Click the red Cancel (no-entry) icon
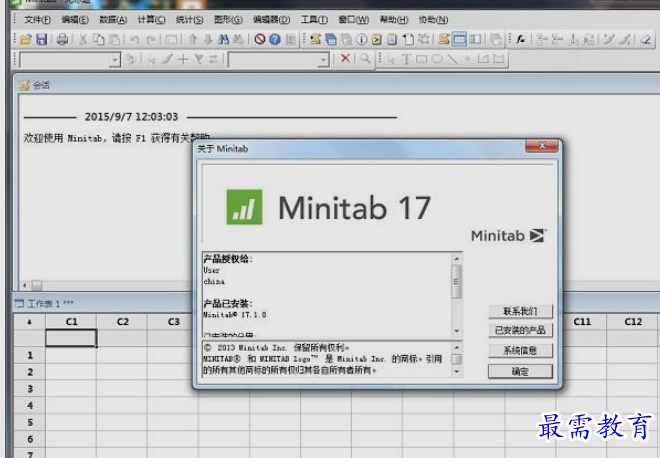 (x=260, y=40)
